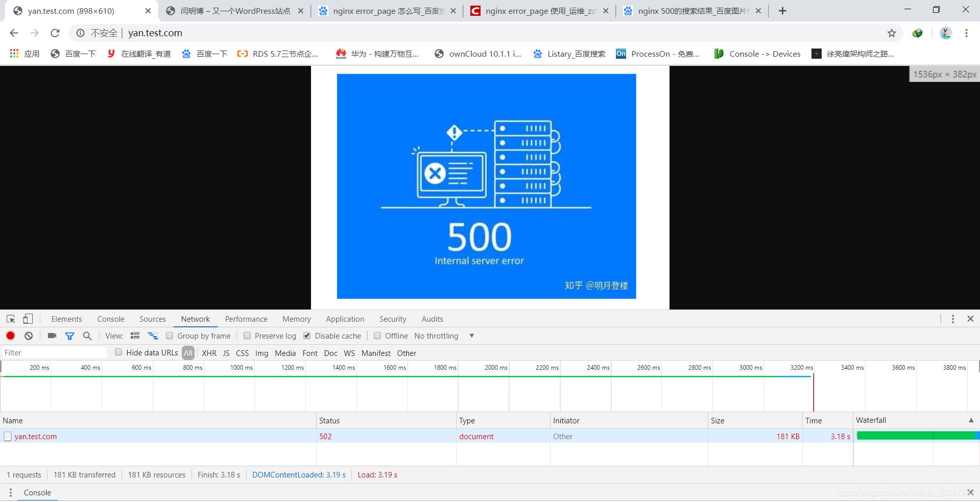The image size is (980, 502).
Task: Select the large request rows view icon
Action: [x=135, y=336]
